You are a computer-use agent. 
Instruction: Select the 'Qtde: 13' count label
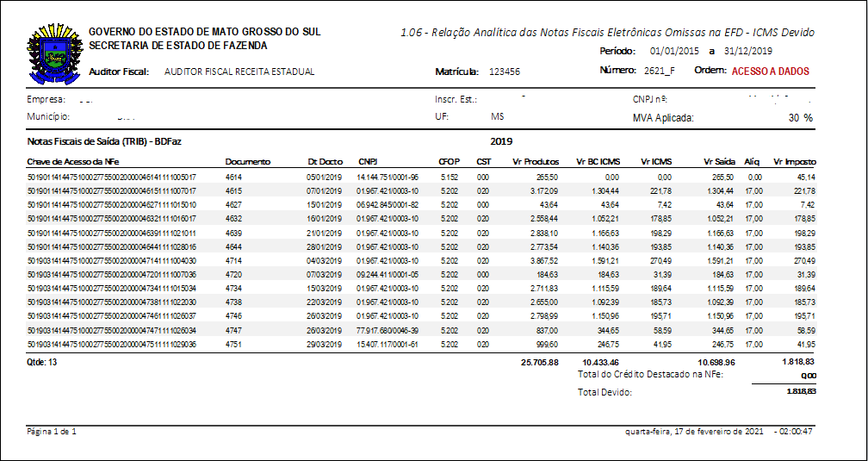click(x=45, y=363)
